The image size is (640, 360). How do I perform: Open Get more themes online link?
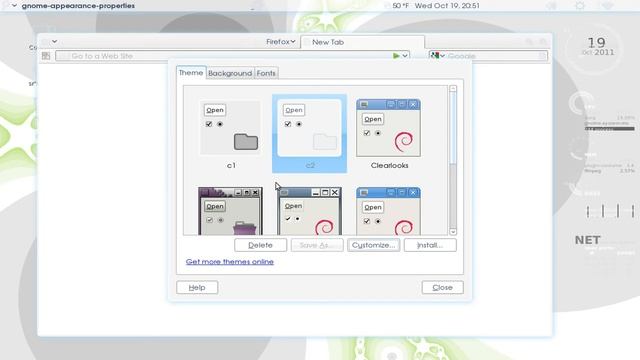coord(230,262)
